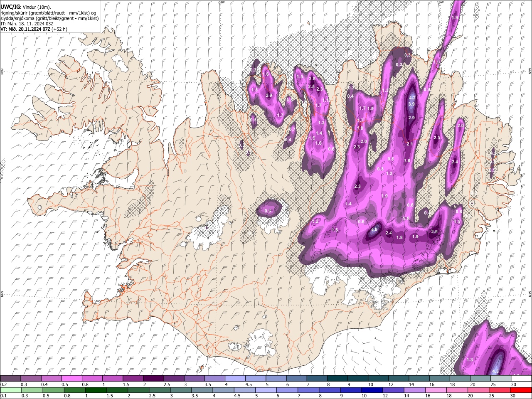Click the '15W' longitude label at top

click(x=440, y=2)
